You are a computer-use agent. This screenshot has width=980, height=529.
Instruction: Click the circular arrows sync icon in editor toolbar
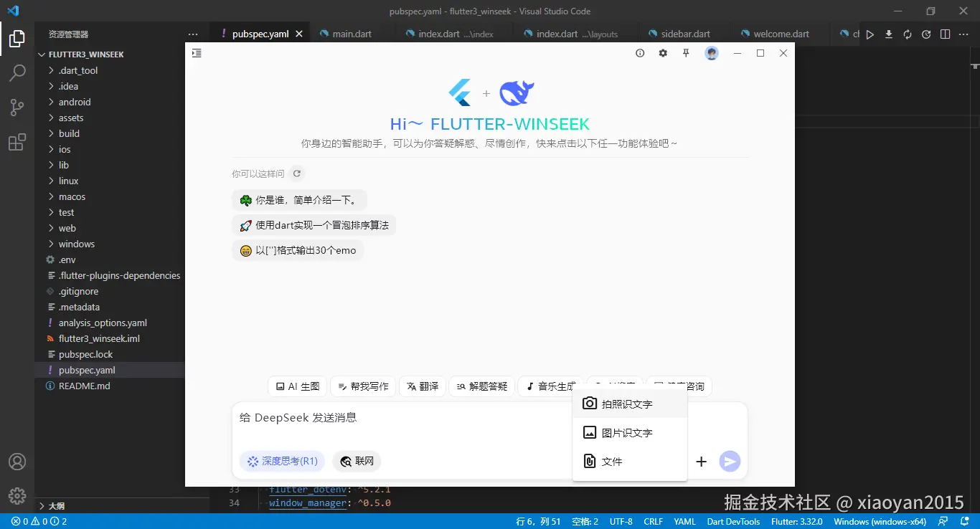pos(908,34)
